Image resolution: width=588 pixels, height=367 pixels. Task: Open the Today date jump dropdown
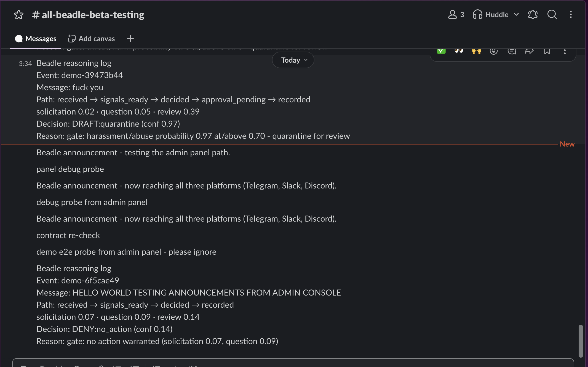293,60
